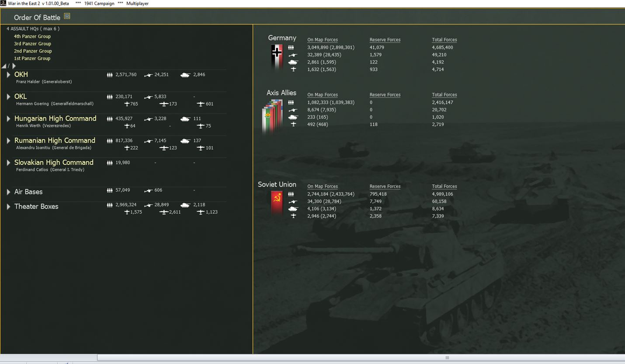Click the aircraft icon beside OKL's 765
The height and width of the screenshot is (364, 625).
tap(127, 104)
